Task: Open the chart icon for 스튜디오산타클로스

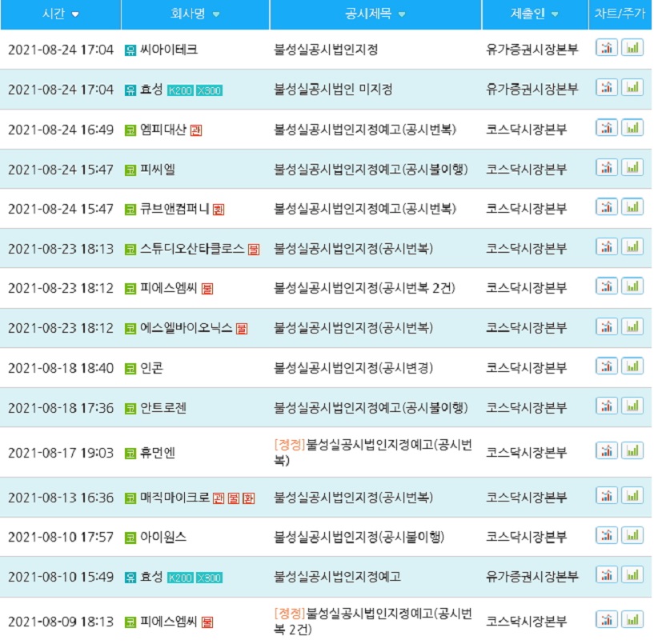Action: coord(606,247)
